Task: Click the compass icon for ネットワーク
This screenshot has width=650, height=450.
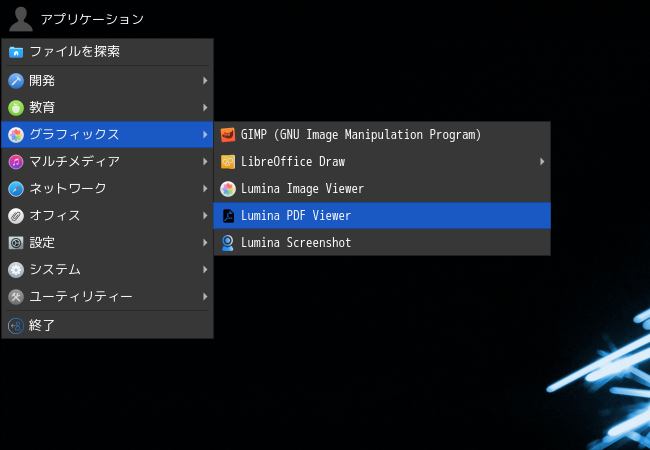Action: click(16, 189)
